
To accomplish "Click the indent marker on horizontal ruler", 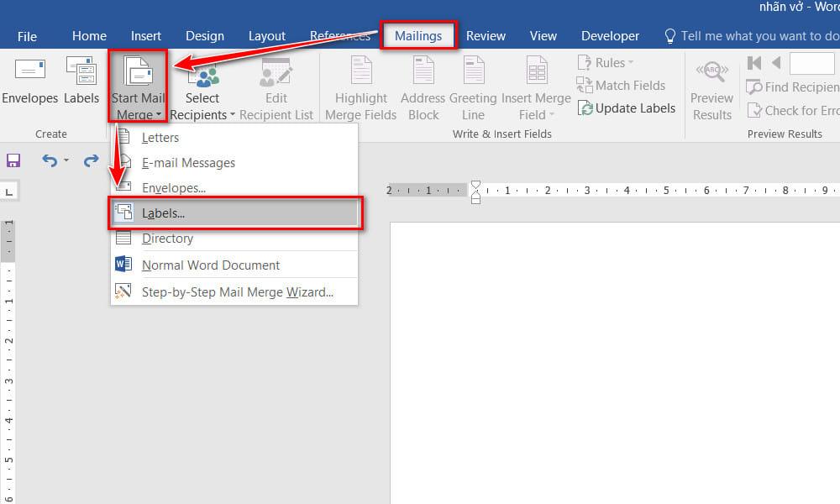I will [475, 192].
